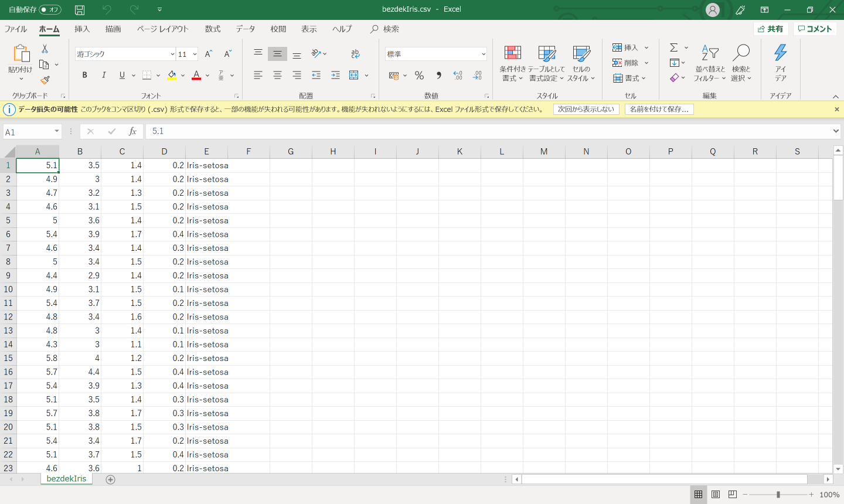Collapse the ribbon with the chevron
The image size is (844, 504).
point(836,97)
